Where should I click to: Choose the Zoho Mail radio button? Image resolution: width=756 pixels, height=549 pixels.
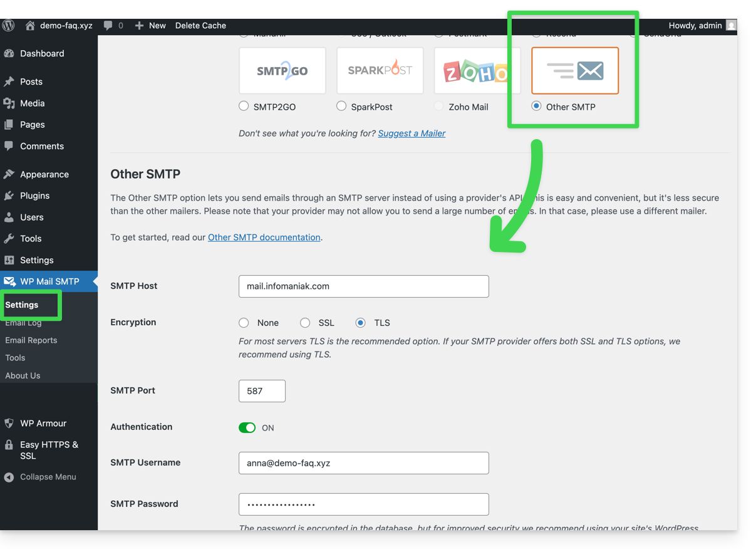click(439, 106)
